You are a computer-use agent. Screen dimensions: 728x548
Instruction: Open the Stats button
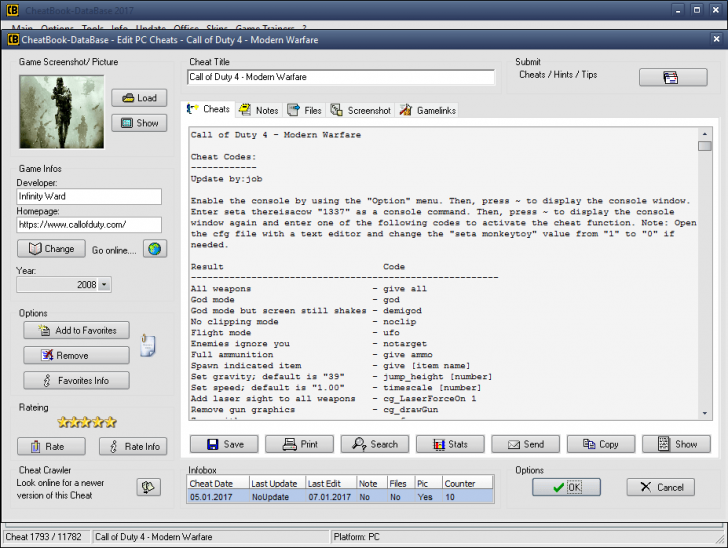pos(450,444)
